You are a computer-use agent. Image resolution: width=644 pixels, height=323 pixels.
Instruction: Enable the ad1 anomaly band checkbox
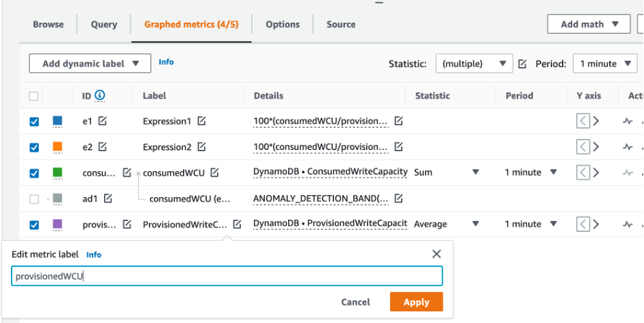34,198
